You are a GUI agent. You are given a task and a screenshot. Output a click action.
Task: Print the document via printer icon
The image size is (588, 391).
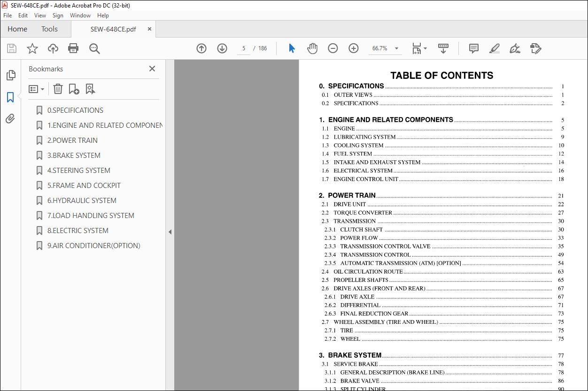click(73, 48)
